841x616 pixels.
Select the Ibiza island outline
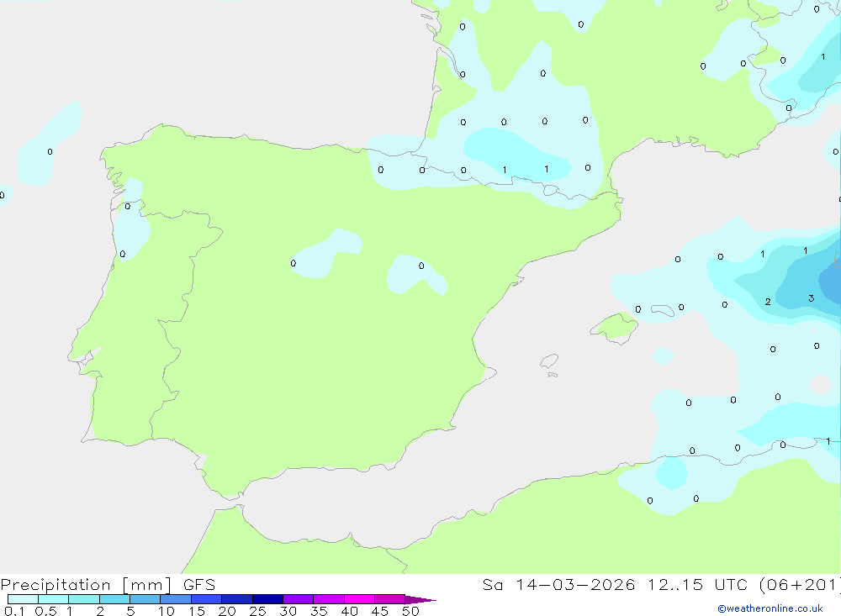549,361
